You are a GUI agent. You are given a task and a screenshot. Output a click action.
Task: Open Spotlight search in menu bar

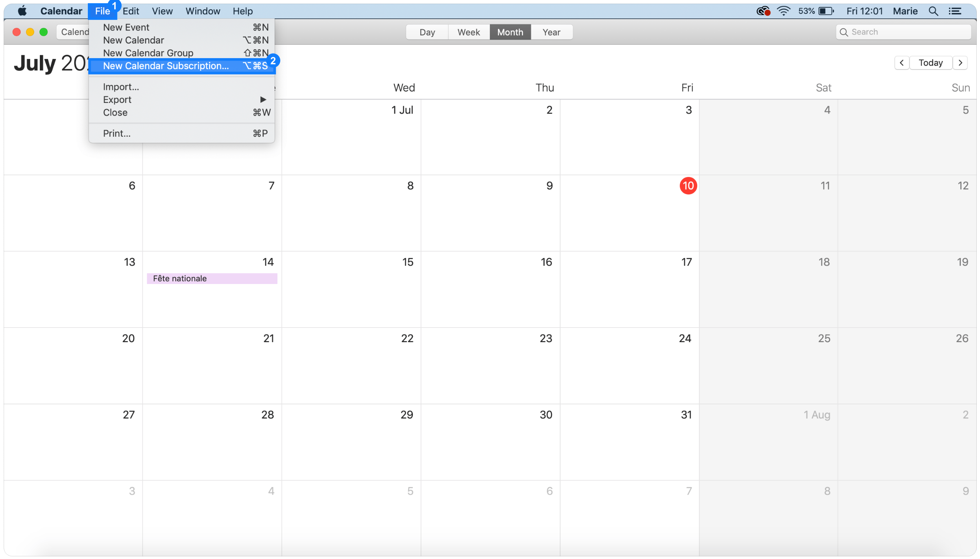(933, 11)
